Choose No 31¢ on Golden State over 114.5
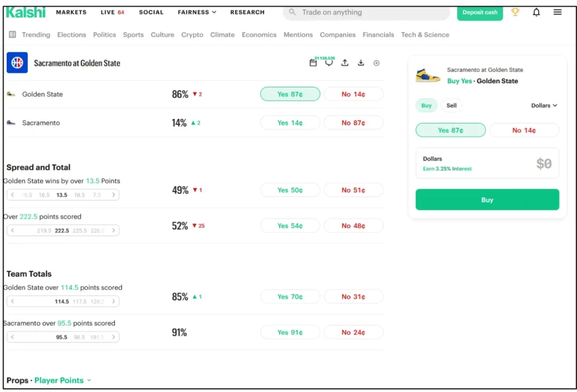Image resolution: width=577 pixels, height=392 pixels. point(353,297)
